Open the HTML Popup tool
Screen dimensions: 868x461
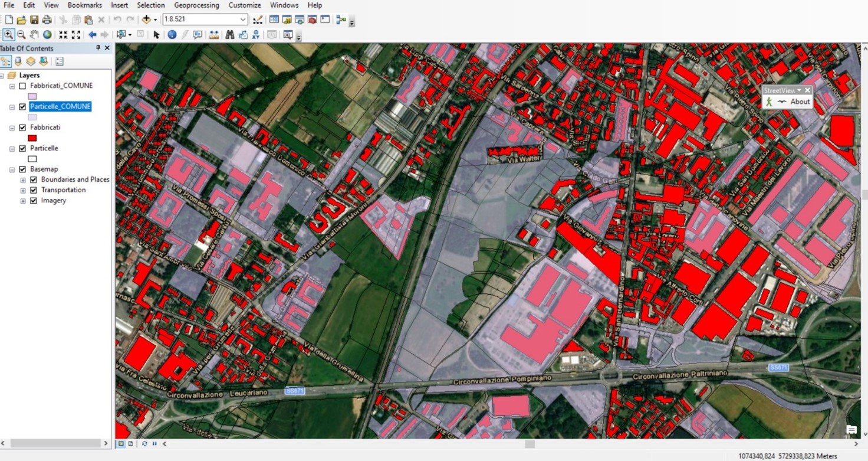[x=198, y=35]
